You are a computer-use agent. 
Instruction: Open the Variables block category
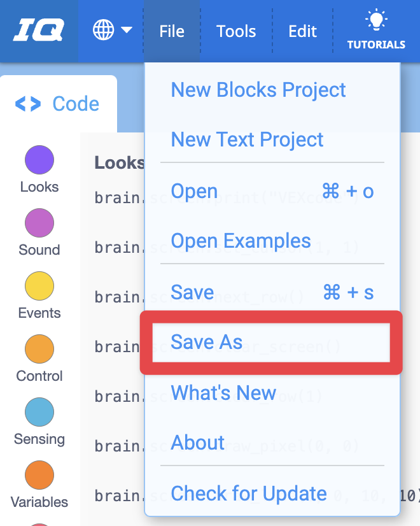point(39,483)
